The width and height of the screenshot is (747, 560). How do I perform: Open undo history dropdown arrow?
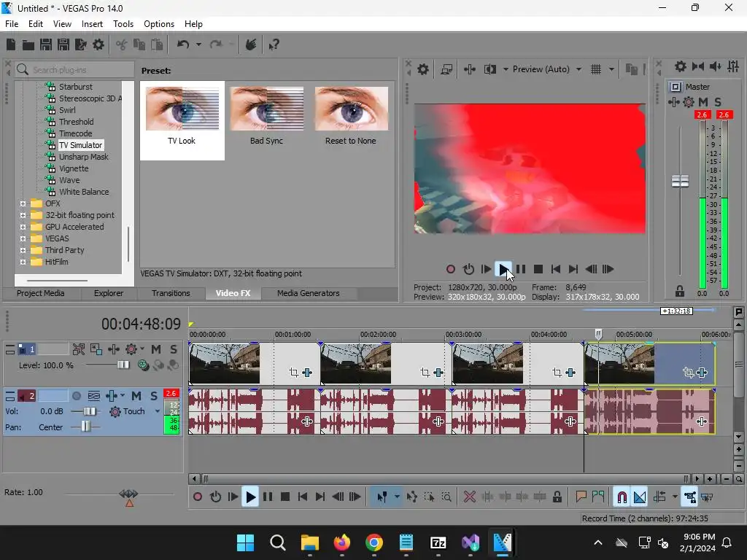click(198, 44)
